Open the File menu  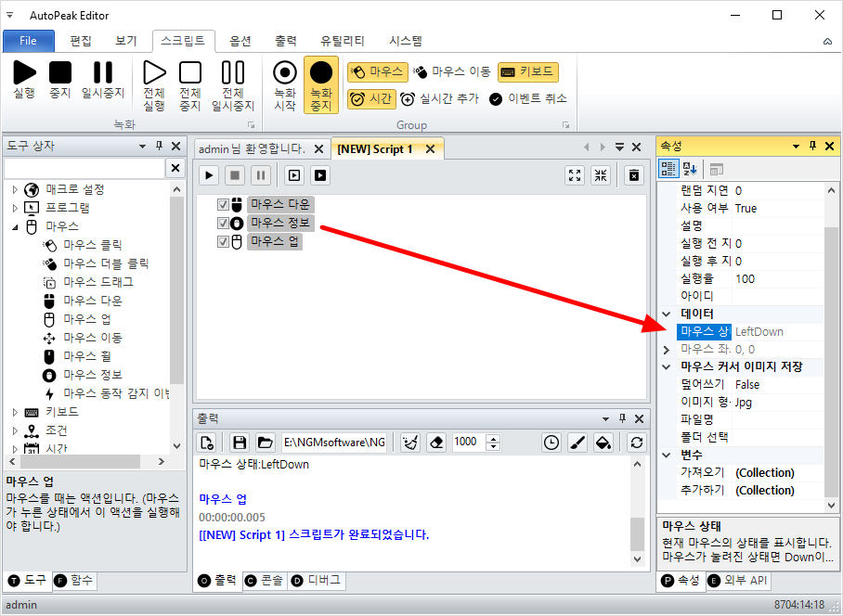[x=29, y=41]
